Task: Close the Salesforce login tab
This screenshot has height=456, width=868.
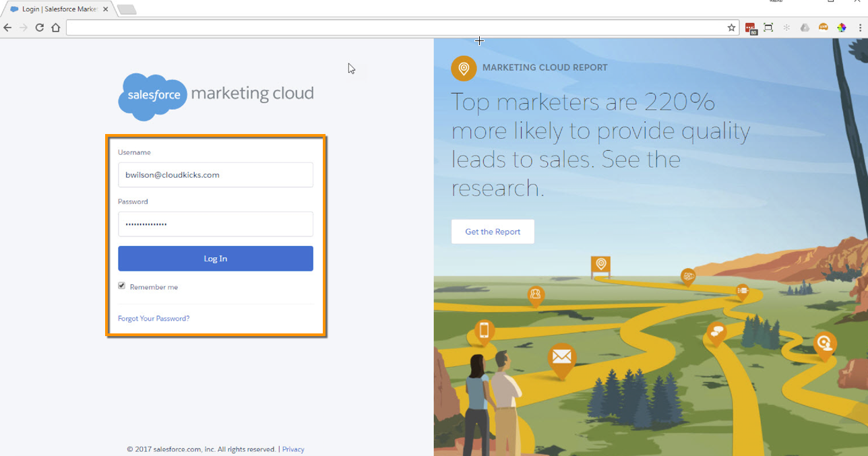Action: [105, 9]
